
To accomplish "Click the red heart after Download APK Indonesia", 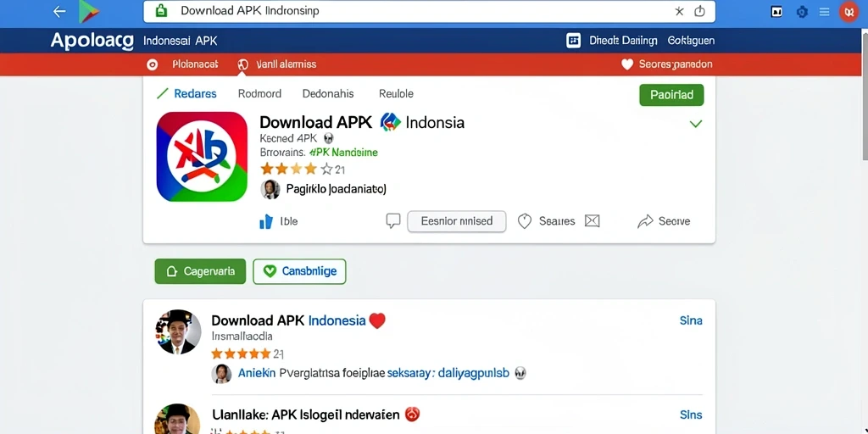I will click(377, 320).
